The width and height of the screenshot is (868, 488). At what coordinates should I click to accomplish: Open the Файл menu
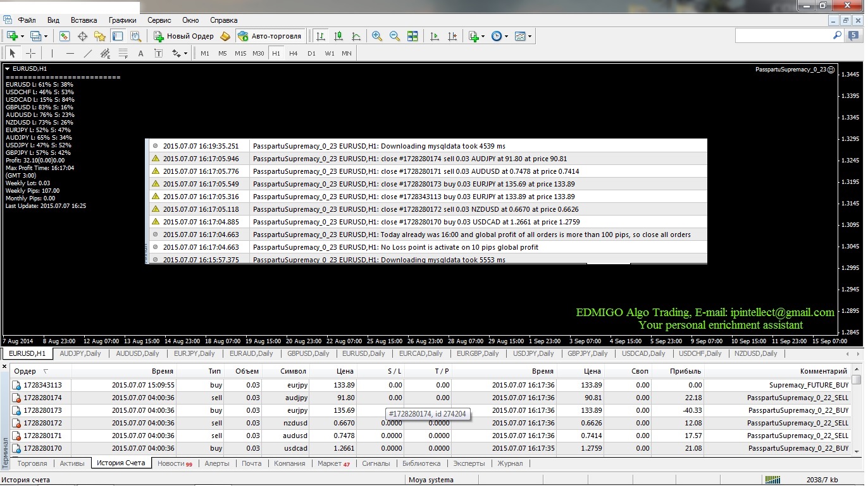(27, 20)
